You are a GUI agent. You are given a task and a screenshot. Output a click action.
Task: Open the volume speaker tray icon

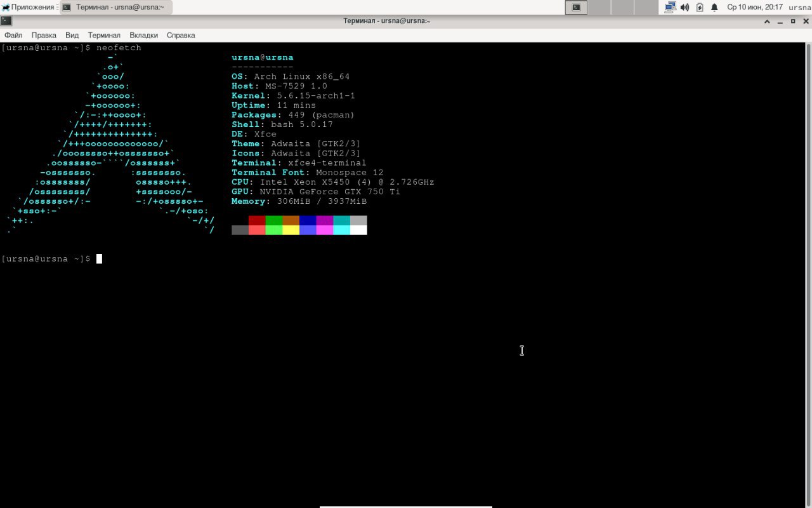click(x=685, y=7)
